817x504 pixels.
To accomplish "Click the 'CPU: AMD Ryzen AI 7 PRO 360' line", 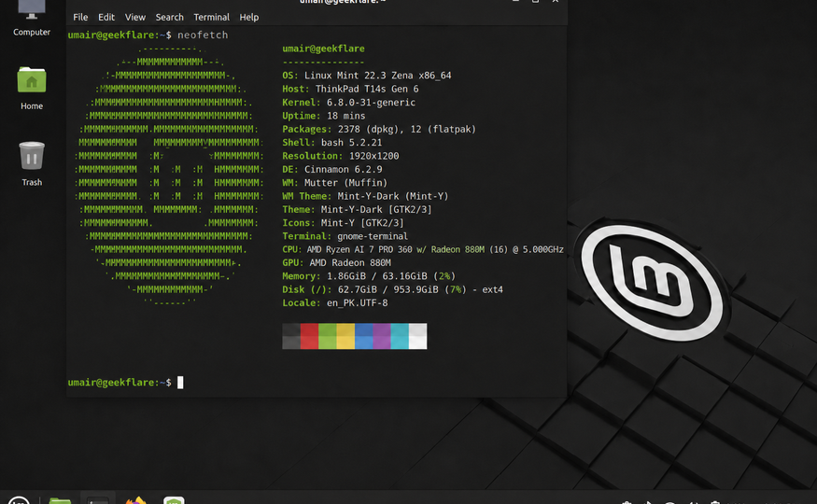I will coord(423,249).
